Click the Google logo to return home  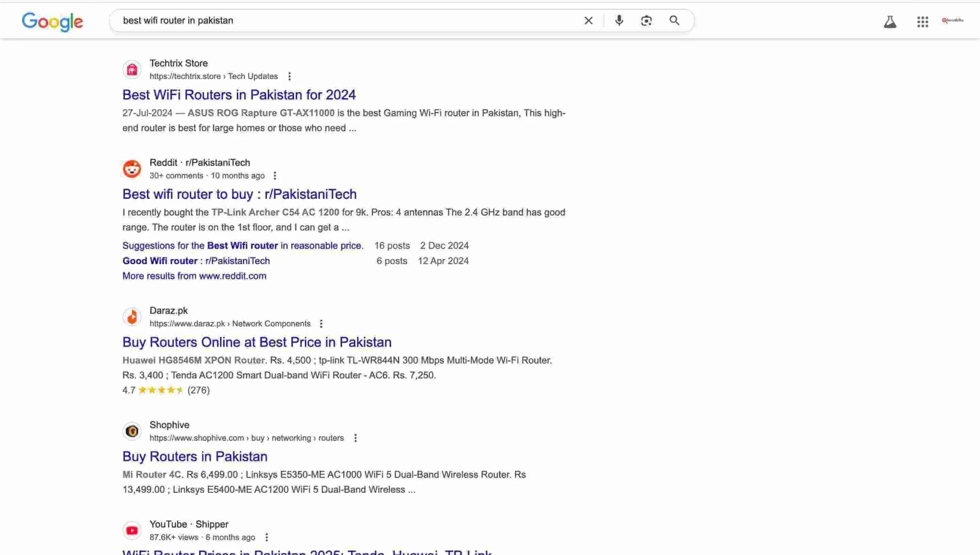(52, 22)
